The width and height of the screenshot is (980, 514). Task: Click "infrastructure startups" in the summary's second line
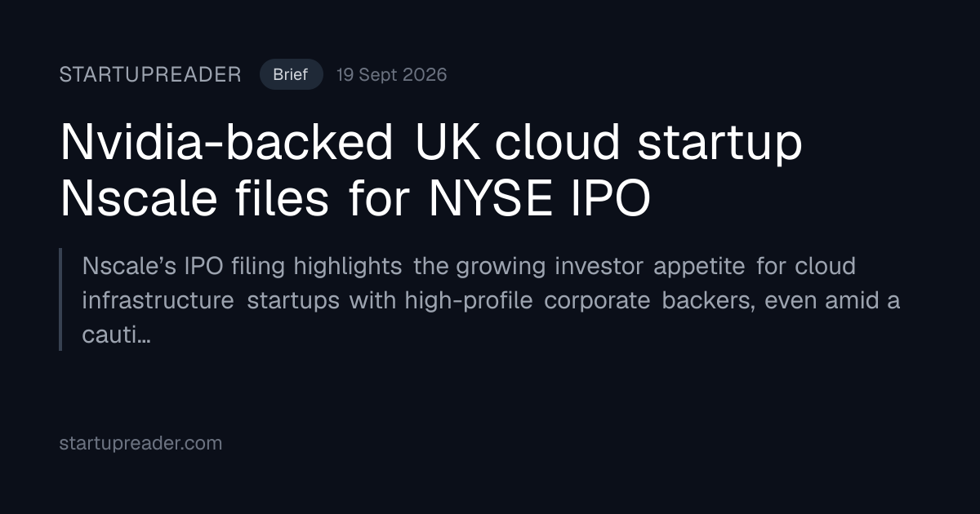point(211,300)
